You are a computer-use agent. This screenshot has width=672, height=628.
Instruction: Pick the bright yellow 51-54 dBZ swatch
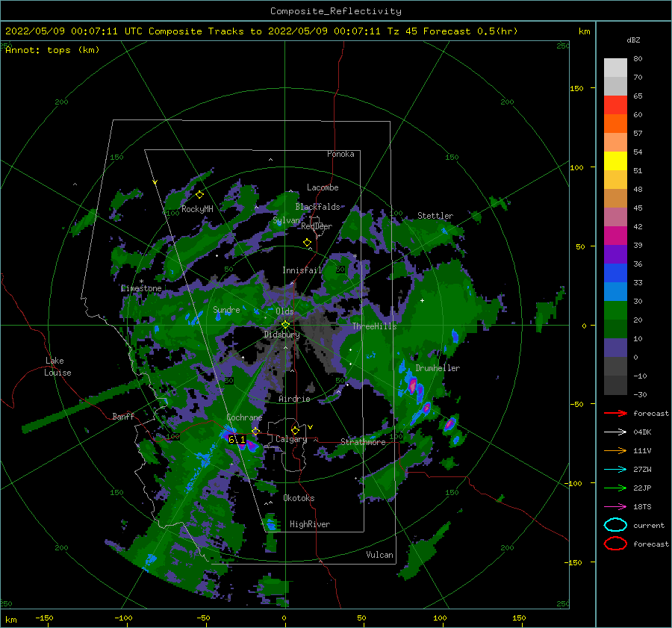tap(615, 161)
